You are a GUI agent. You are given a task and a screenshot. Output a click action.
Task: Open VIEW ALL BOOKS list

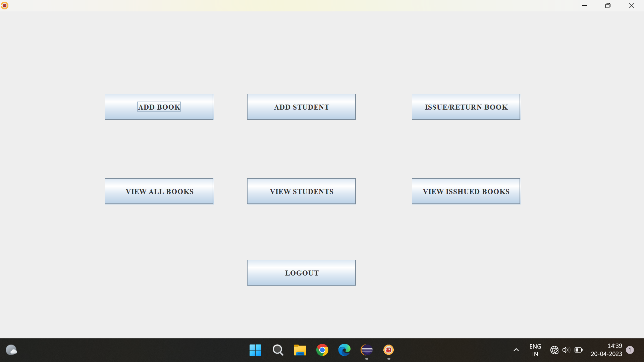[159, 191]
